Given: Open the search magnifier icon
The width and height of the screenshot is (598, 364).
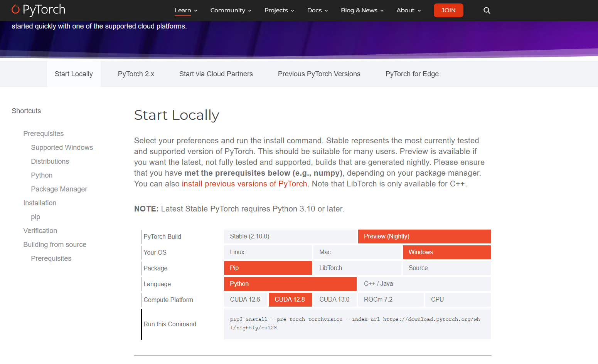Looking at the screenshot, I should pyautogui.click(x=487, y=10).
